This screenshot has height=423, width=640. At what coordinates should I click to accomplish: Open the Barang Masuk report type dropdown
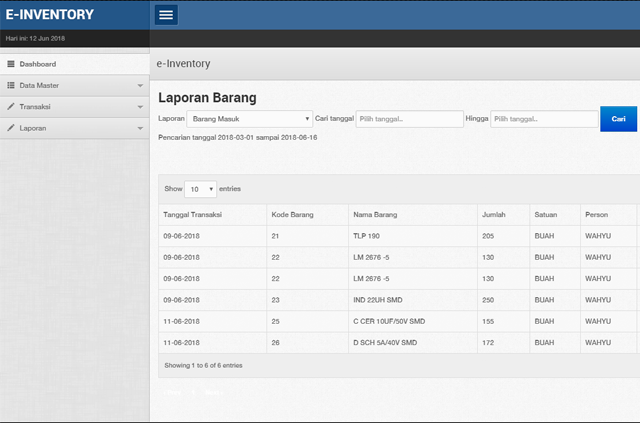(250, 119)
